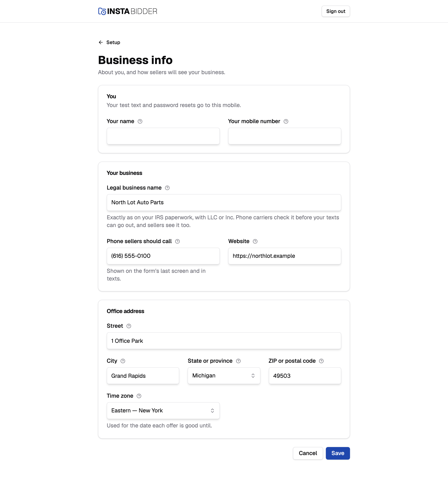The image size is (448, 482).
Task: Open the Time zone dropdown showing Eastern
Action: 163,410
